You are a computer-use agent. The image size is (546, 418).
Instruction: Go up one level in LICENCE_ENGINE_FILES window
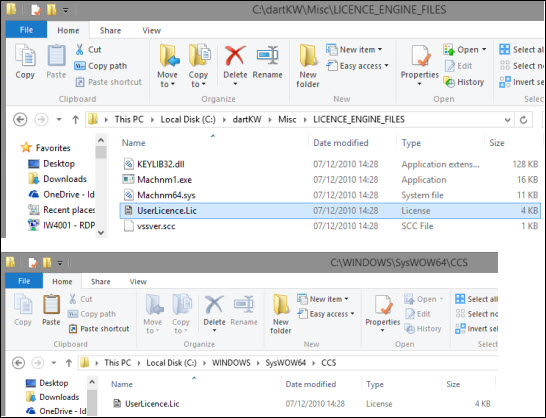(x=75, y=120)
